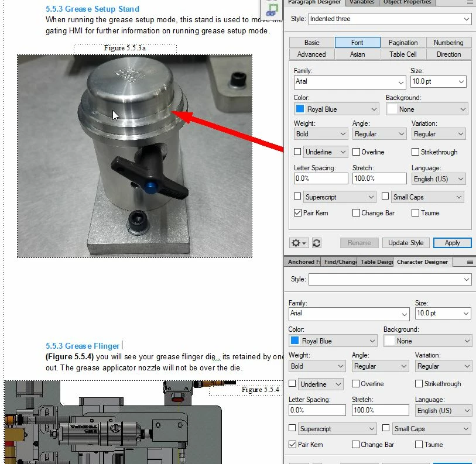
Task: Open the Weight Bold dropdown in Paragraph Designer
Action: pyautogui.click(x=321, y=134)
